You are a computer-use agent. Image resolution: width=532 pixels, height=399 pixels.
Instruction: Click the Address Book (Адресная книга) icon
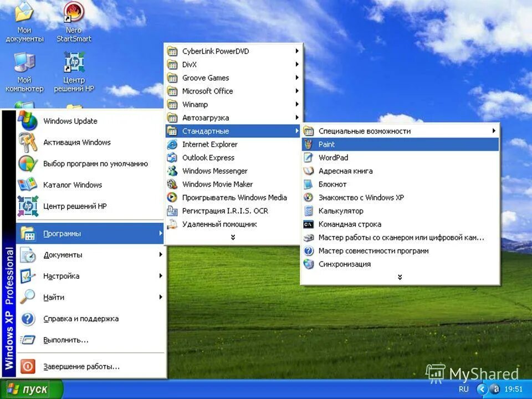(x=309, y=171)
